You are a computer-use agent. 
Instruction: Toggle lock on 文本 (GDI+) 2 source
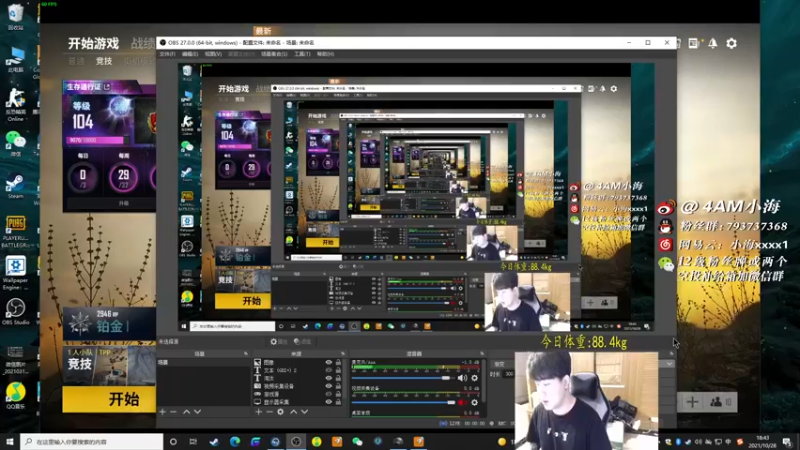[338, 370]
